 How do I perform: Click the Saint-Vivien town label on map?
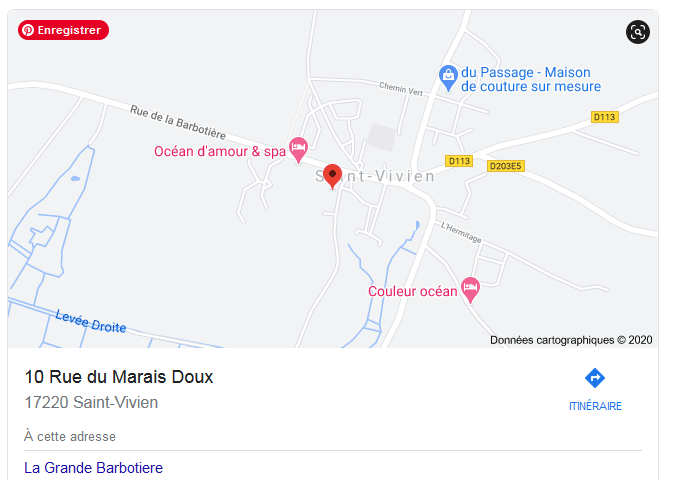pos(375,176)
